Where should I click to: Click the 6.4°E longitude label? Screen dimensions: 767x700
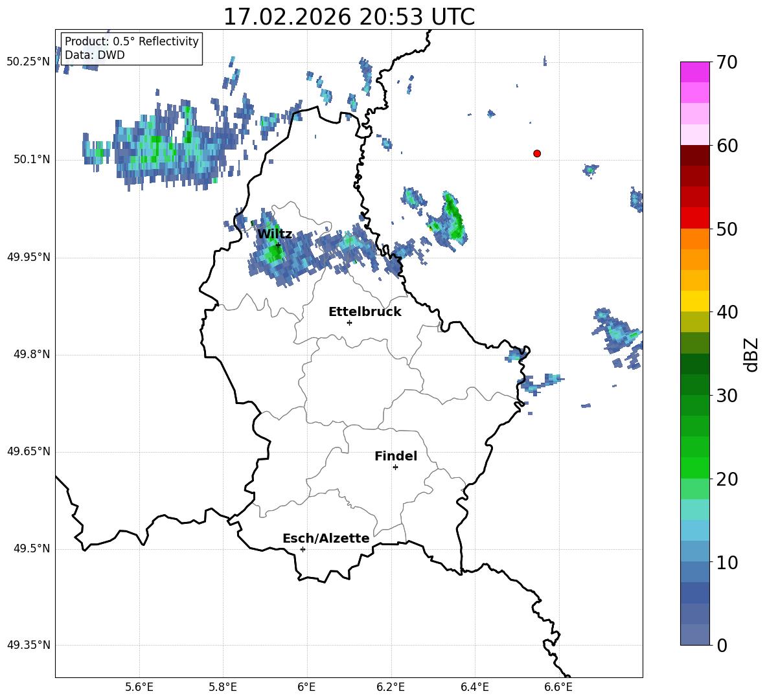tap(474, 687)
